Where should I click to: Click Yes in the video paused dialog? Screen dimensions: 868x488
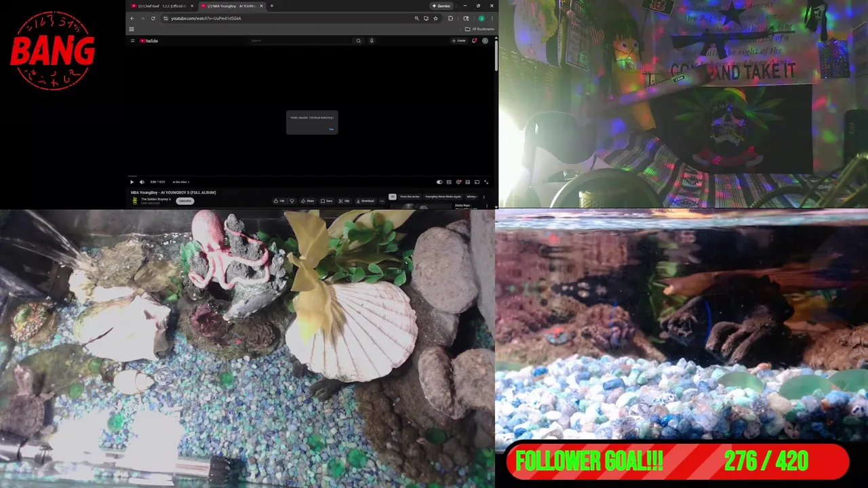coord(331,129)
